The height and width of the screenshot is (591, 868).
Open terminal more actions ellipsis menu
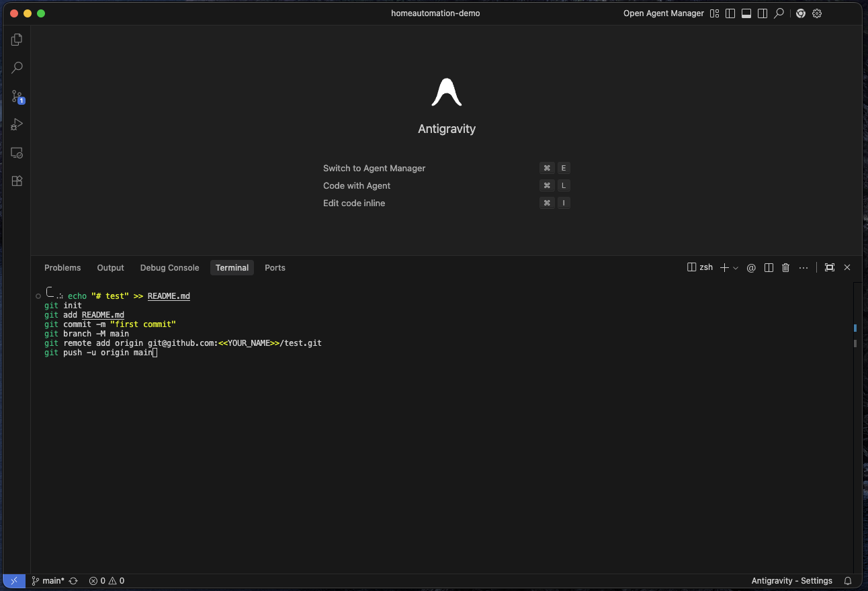(804, 267)
